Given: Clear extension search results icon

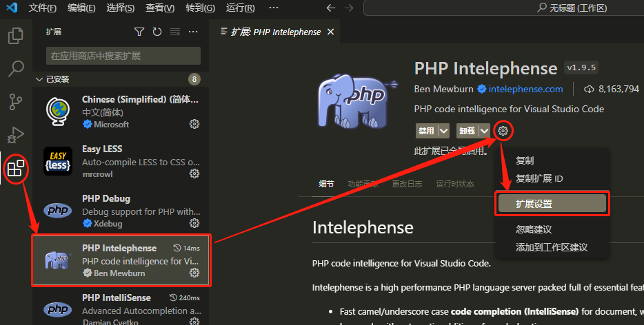Looking at the screenshot, I should pos(175,32).
